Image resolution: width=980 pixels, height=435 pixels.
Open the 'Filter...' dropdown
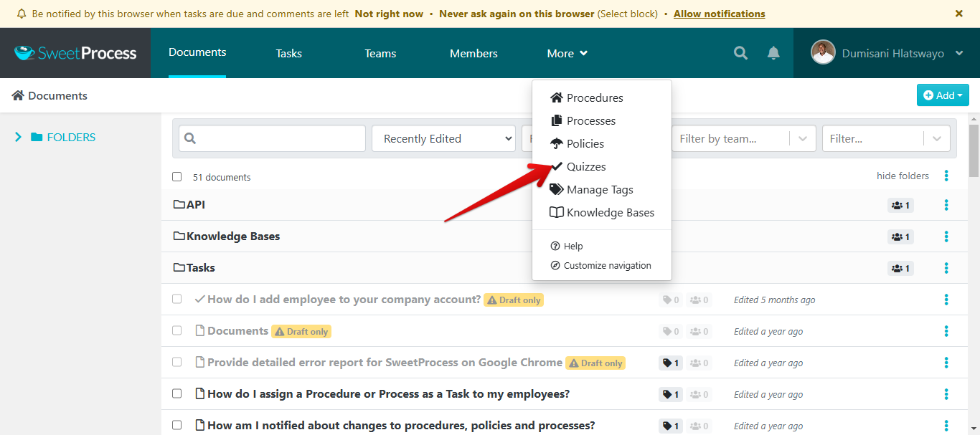[x=886, y=138]
